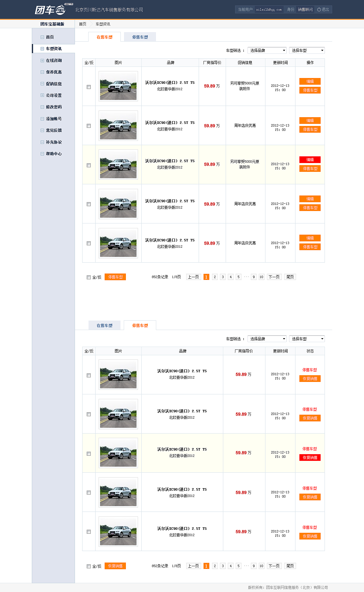Click 全/反 header of discontinued table
This screenshot has width=364, height=592.
tap(89, 351)
